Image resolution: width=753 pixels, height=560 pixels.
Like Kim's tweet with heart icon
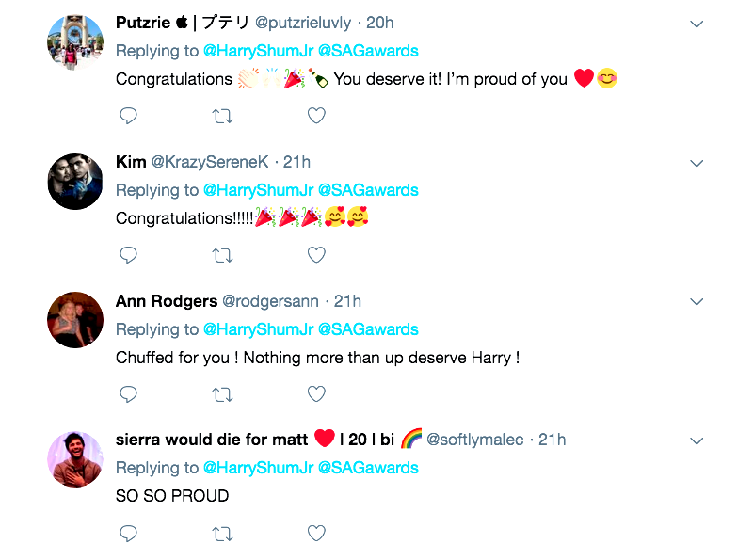(317, 255)
